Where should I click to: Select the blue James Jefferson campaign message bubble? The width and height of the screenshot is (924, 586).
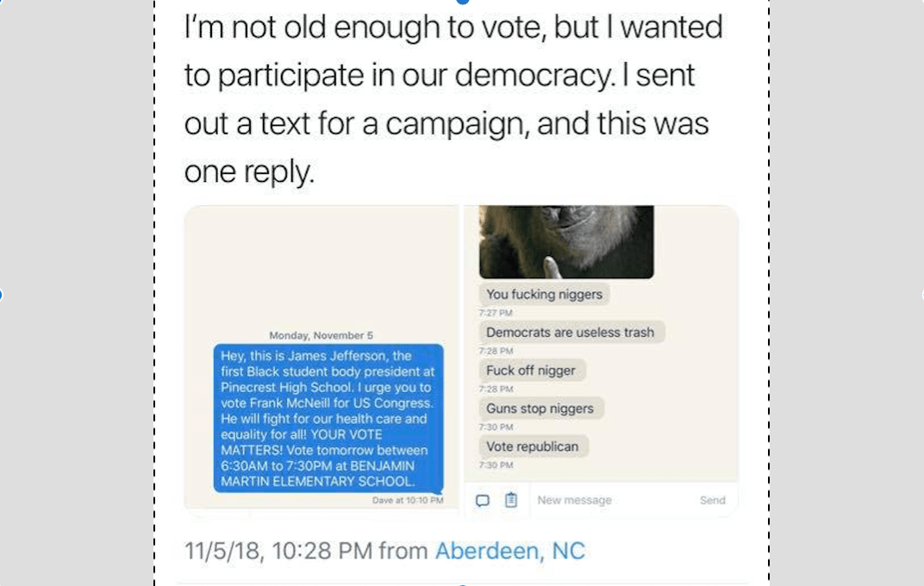click(x=328, y=418)
